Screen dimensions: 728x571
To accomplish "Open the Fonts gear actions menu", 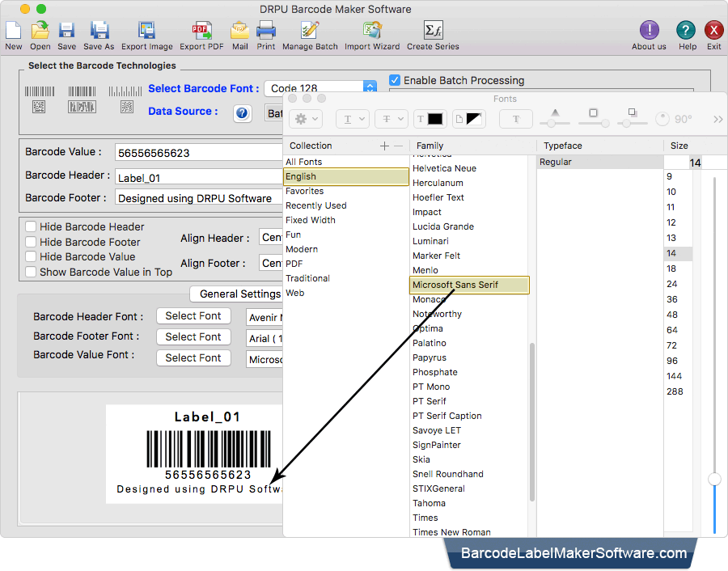I will pos(306,120).
